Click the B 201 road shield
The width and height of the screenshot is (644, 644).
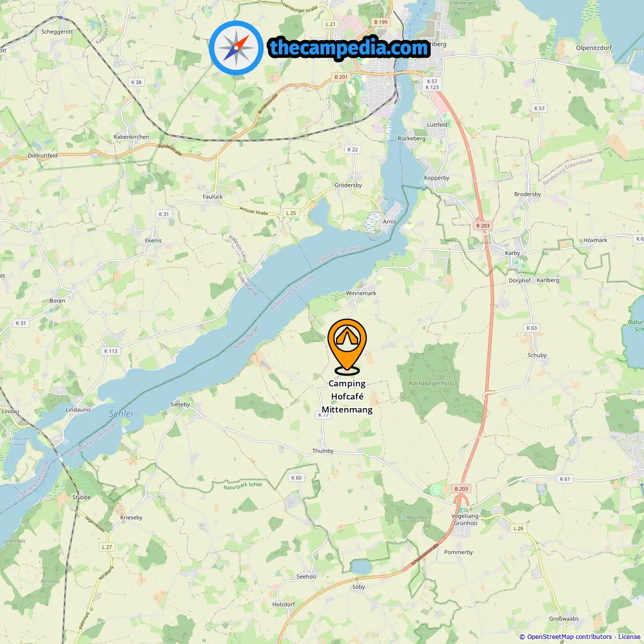(x=341, y=77)
